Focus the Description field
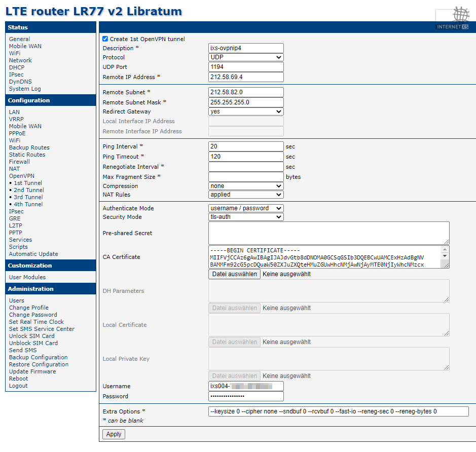 246,48
